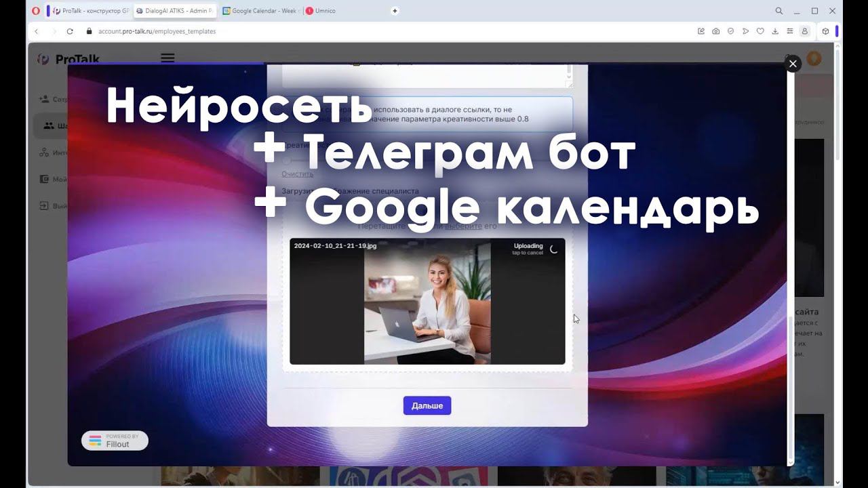Open the Сотрудники sidebar item
Viewport: 868px width, 488px height.
point(53,99)
